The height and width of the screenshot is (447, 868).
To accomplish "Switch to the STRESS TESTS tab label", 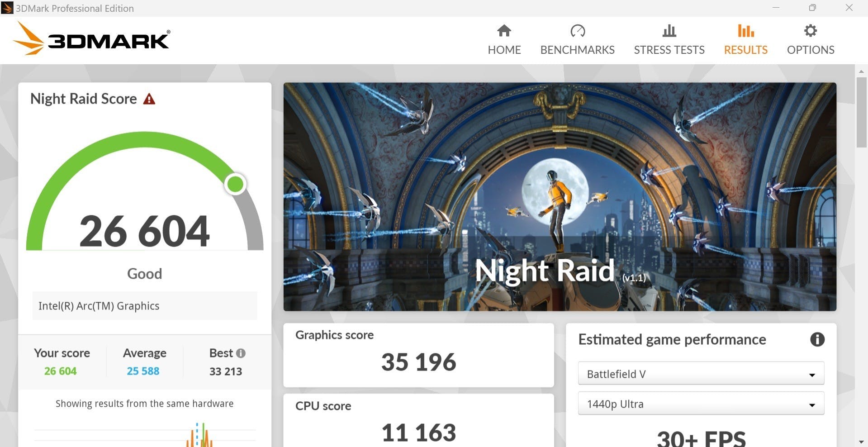I will (x=669, y=50).
